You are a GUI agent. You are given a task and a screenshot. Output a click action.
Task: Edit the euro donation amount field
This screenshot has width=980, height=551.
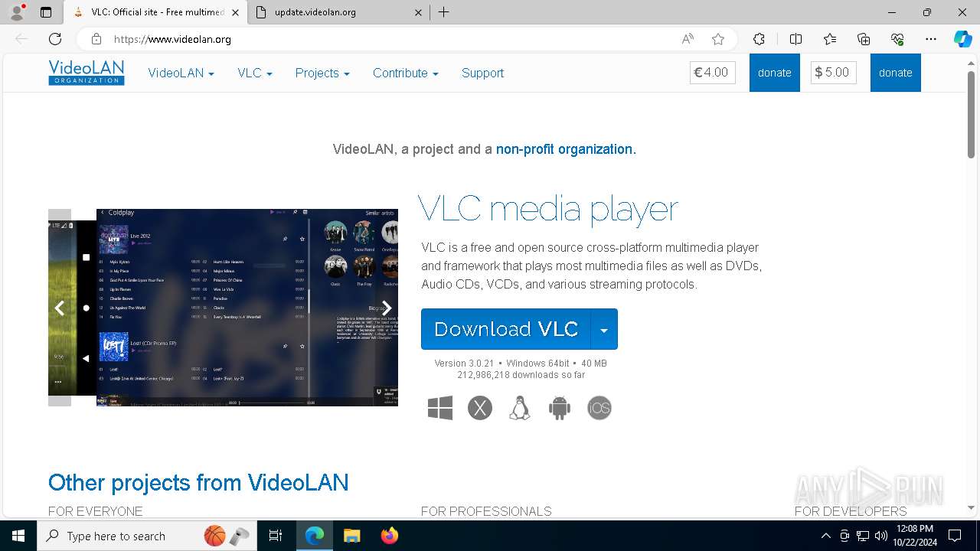tap(713, 73)
